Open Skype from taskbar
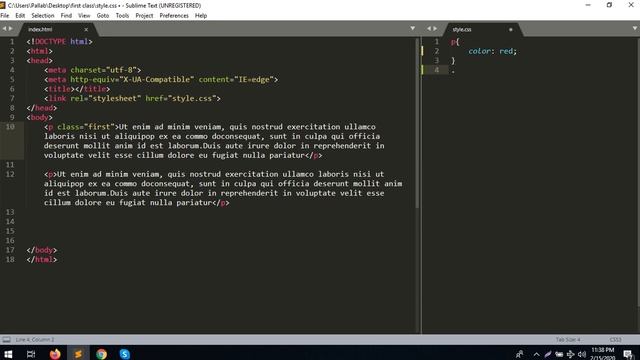Screen dimensions: 640x360 point(125,354)
